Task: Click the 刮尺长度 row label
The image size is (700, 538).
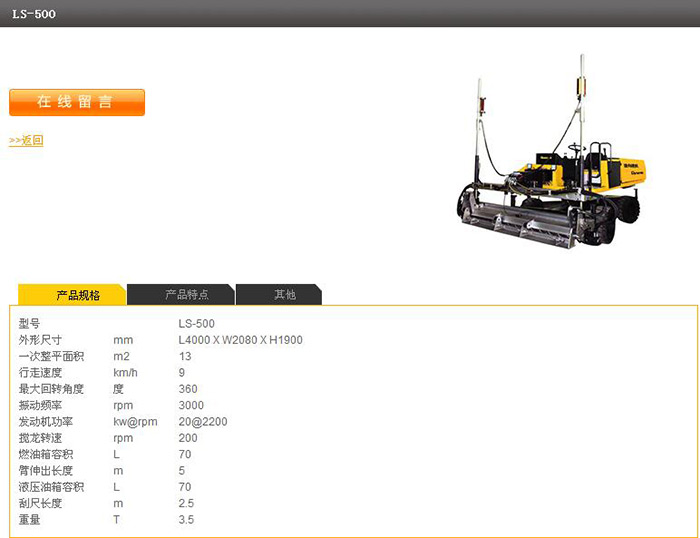Action: [x=40, y=504]
